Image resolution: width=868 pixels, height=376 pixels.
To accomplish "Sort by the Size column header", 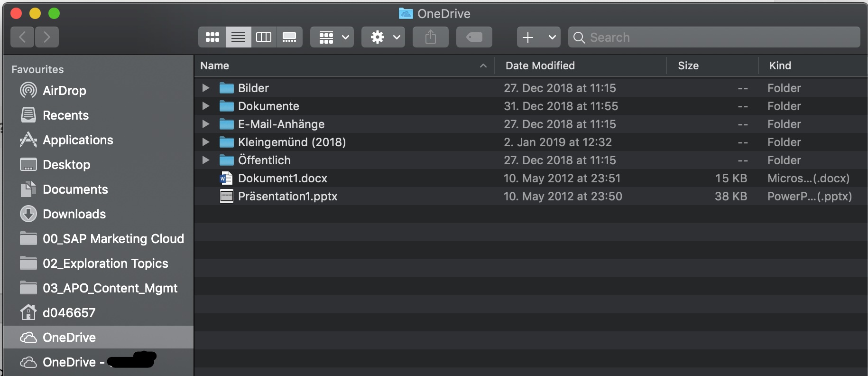I will click(x=712, y=66).
